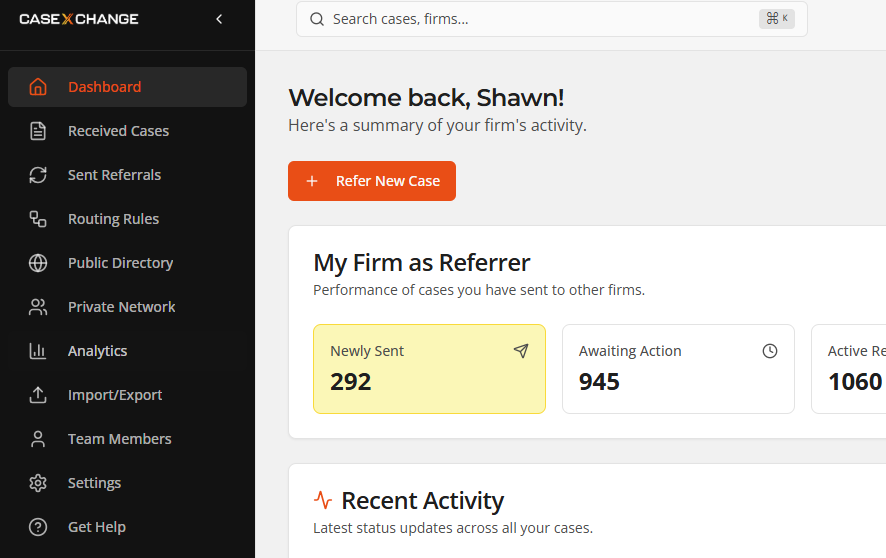Click the Import/Export upload icon
The image size is (886, 558).
[38, 395]
